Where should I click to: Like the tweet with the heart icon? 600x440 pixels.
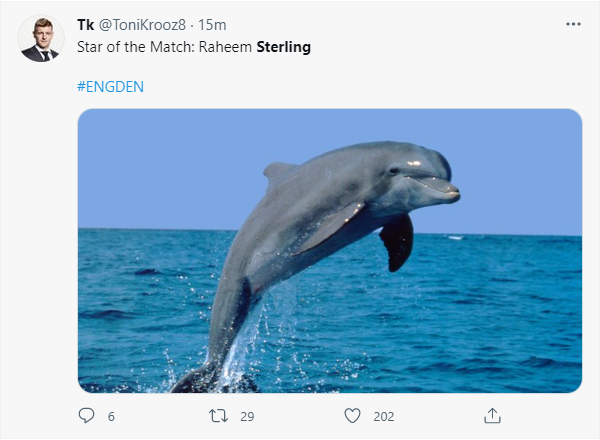tap(352, 416)
